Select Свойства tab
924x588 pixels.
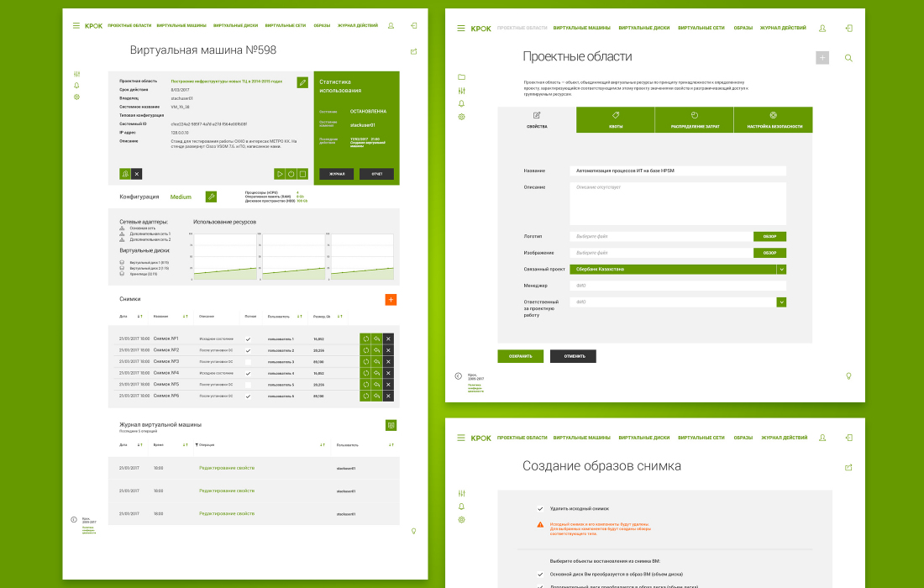[x=537, y=119]
